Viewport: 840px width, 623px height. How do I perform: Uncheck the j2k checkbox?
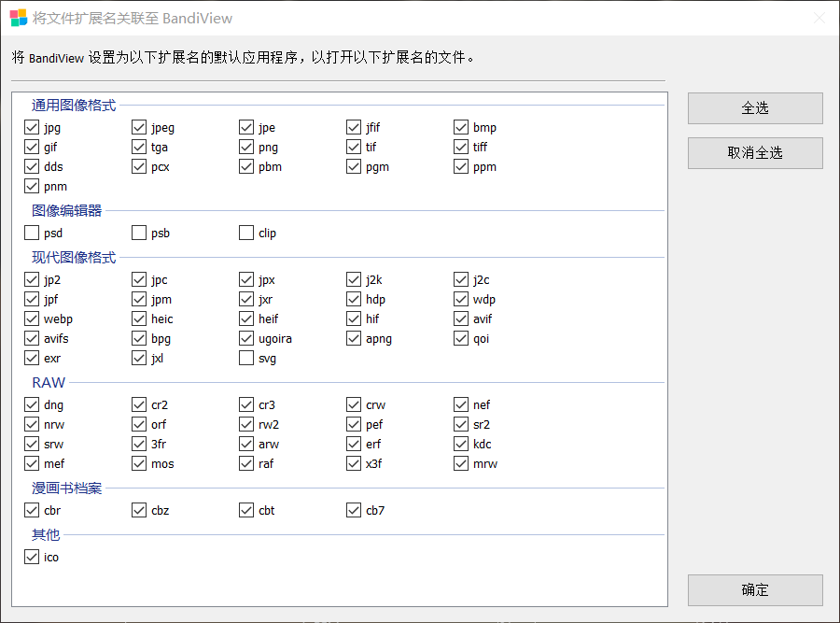pyautogui.click(x=354, y=279)
